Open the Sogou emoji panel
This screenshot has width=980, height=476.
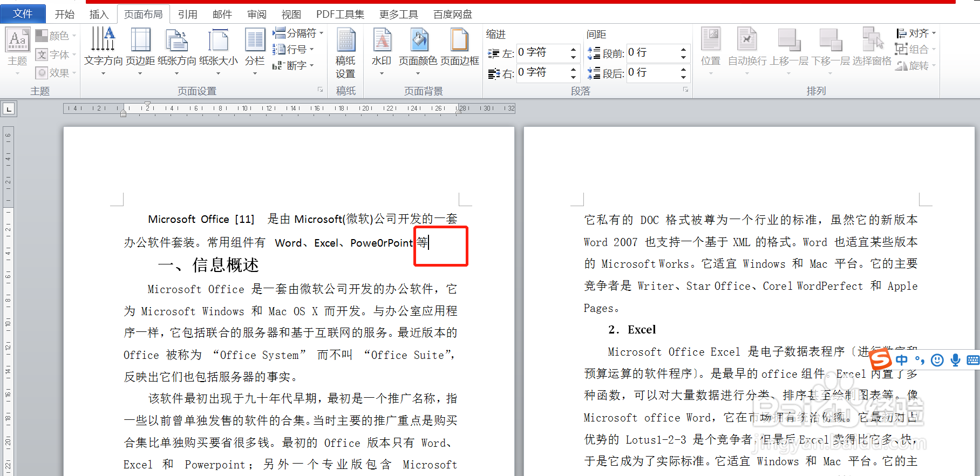coord(937,360)
